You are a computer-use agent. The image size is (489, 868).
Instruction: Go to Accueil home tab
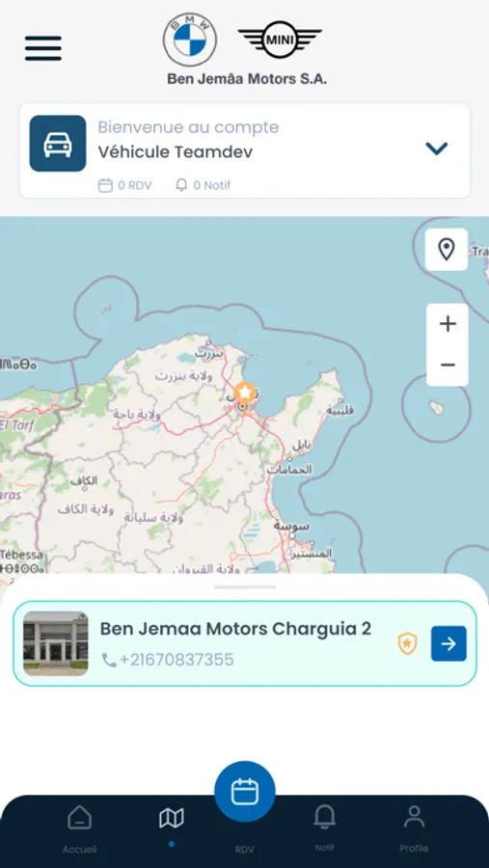click(80, 828)
